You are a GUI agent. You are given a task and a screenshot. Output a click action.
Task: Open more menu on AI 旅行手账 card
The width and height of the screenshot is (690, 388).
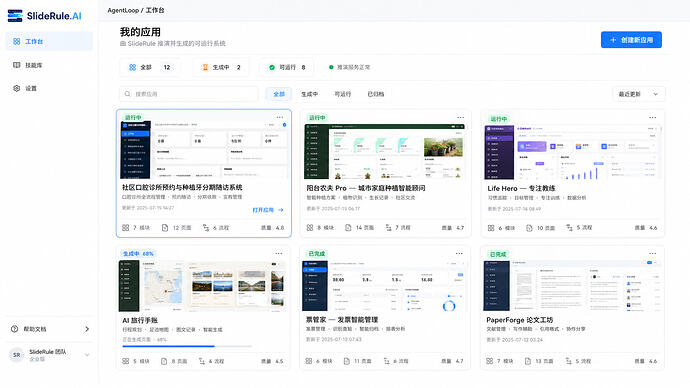(279, 253)
